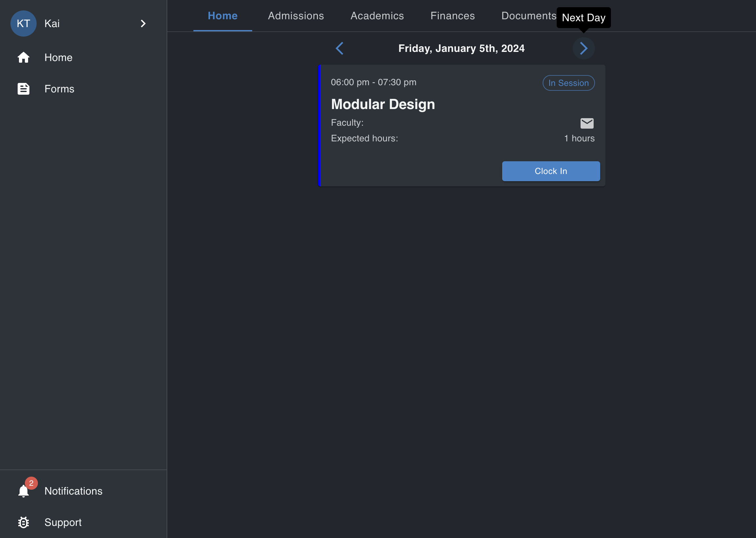The image size is (756, 538).
Task: Click the KT user avatar
Action: click(x=23, y=24)
